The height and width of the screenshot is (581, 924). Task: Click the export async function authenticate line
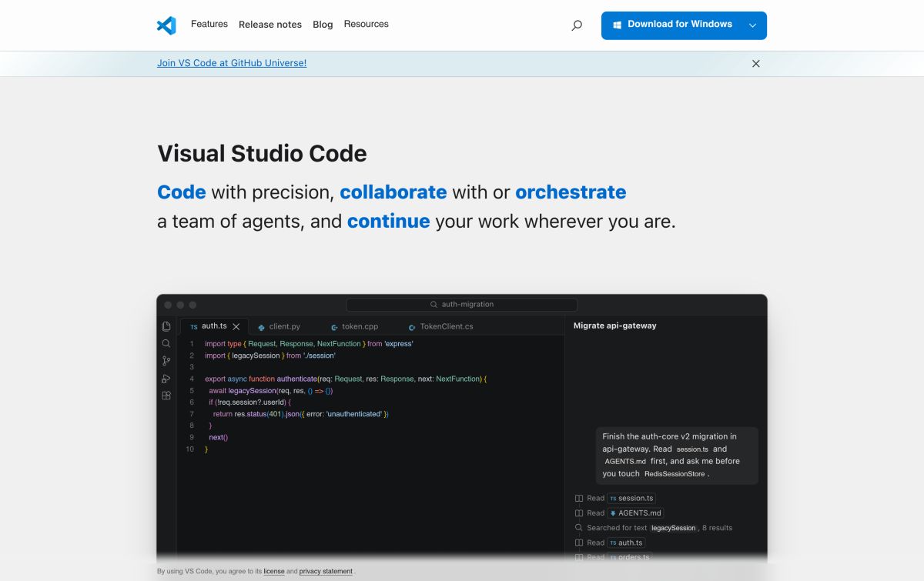point(346,379)
